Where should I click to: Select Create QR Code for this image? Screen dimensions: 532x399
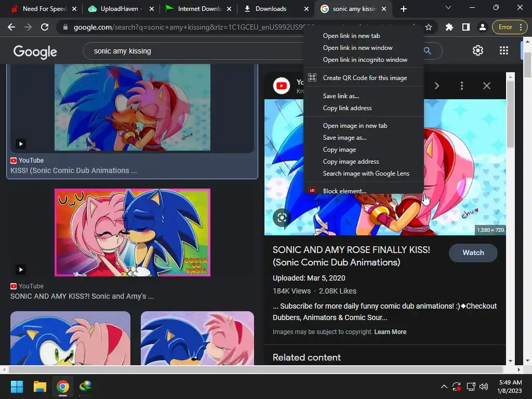[364, 78]
